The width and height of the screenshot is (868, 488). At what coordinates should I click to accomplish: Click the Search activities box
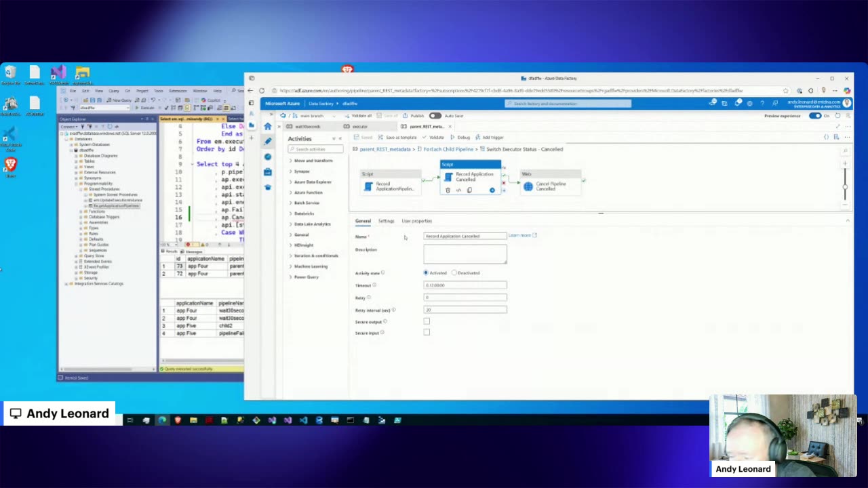pyautogui.click(x=315, y=149)
